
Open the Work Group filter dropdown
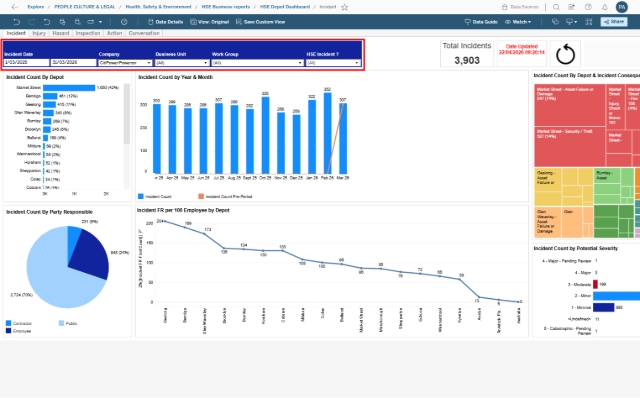(x=258, y=63)
